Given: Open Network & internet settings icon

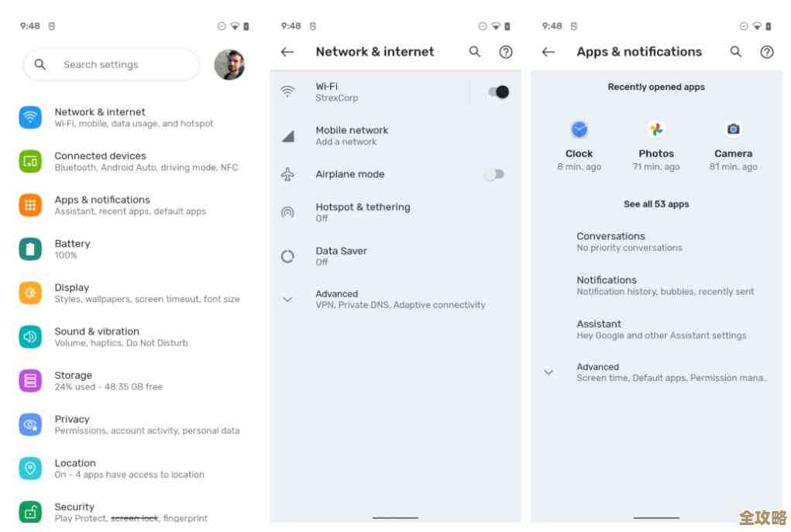Looking at the screenshot, I should pyautogui.click(x=30, y=118).
